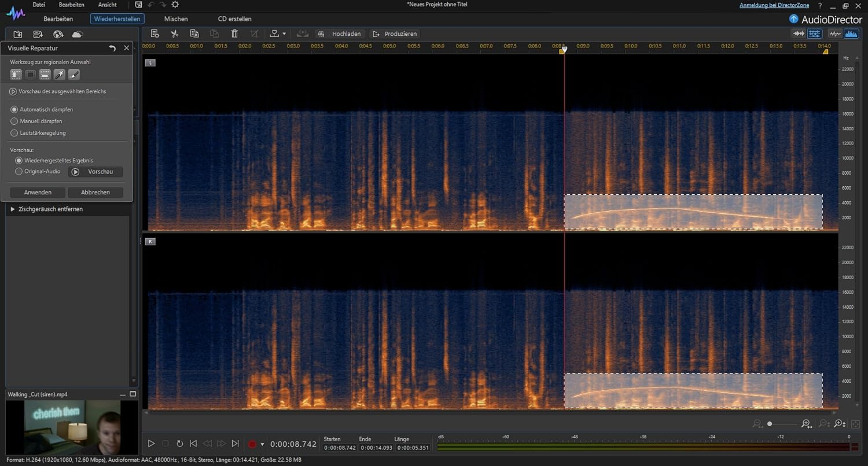This screenshot has width=868, height=466.
Task: Expand the Zischgeräusch entfernen section
Action: point(13,209)
